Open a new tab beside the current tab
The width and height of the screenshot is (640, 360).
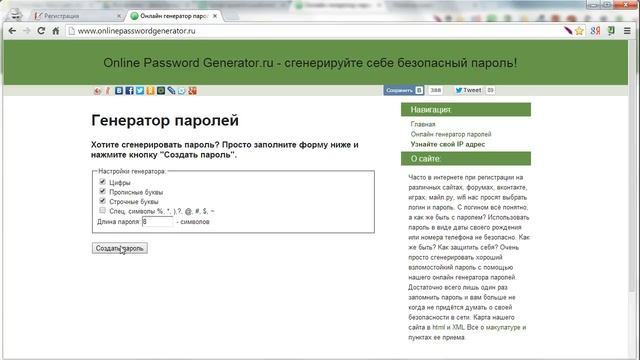(x=231, y=16)
